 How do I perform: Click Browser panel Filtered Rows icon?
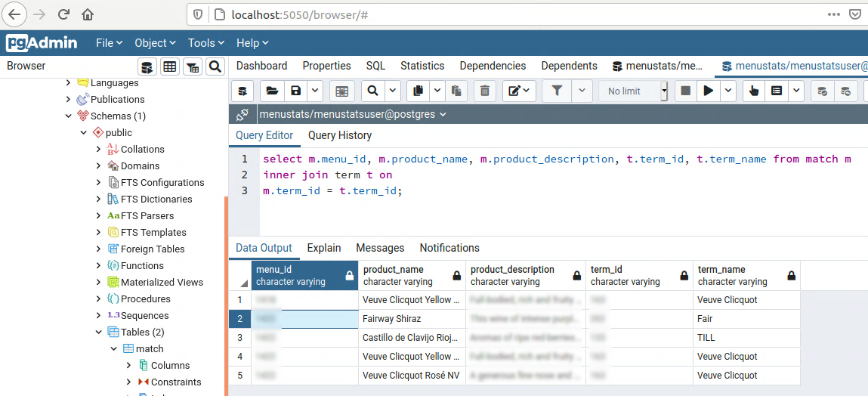click(192, 67)
